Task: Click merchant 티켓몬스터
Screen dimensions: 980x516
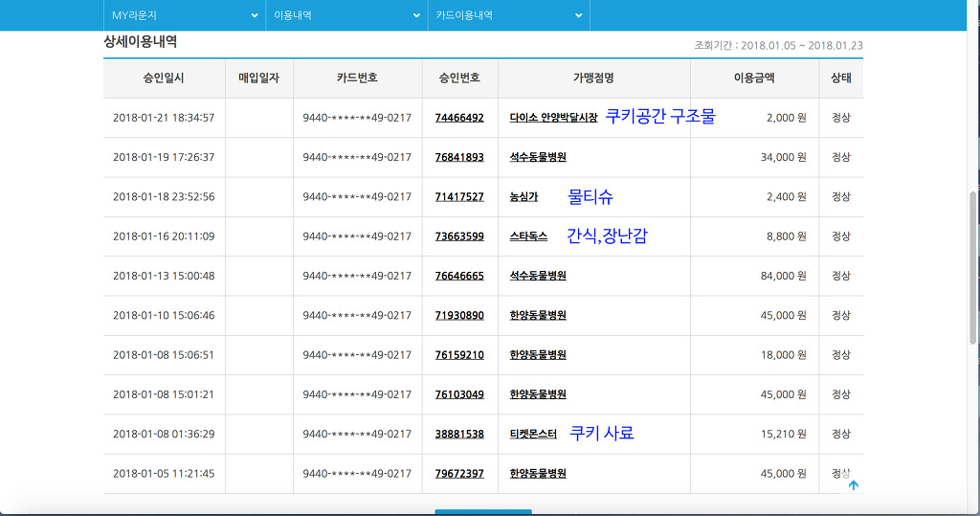Action: [x=533, y=434]
